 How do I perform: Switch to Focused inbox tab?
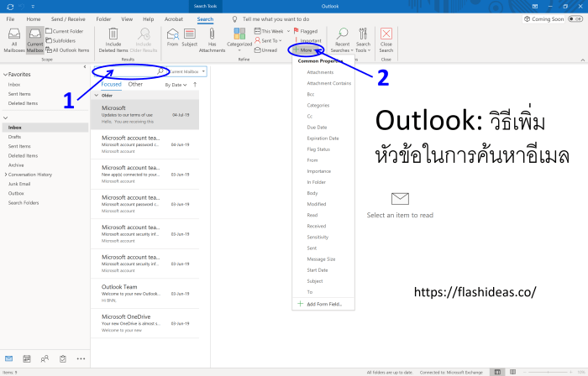click(112, 84)
